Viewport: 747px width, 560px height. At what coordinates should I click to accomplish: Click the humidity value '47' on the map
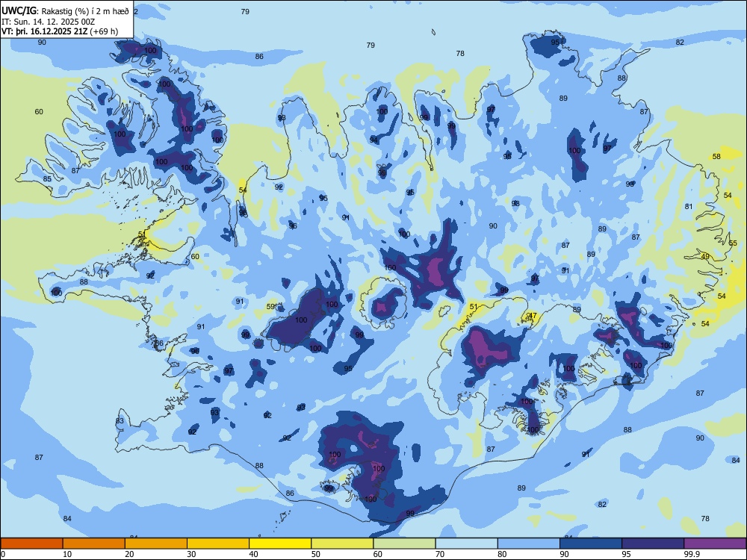[533, 315]
